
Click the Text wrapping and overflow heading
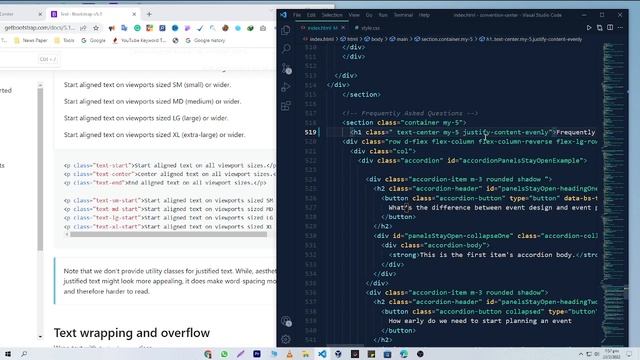(x=132, y=333)
